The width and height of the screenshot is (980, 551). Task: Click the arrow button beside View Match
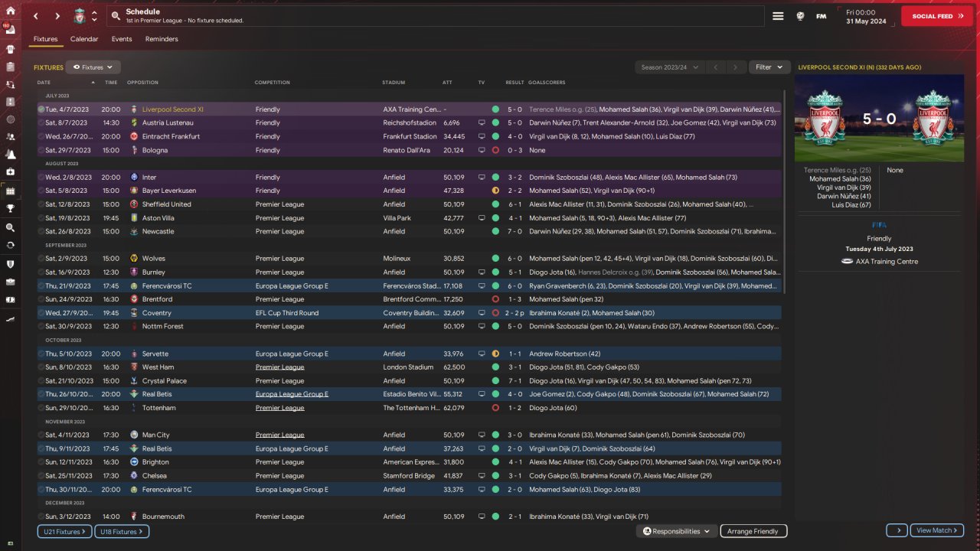tap(897, 530)
